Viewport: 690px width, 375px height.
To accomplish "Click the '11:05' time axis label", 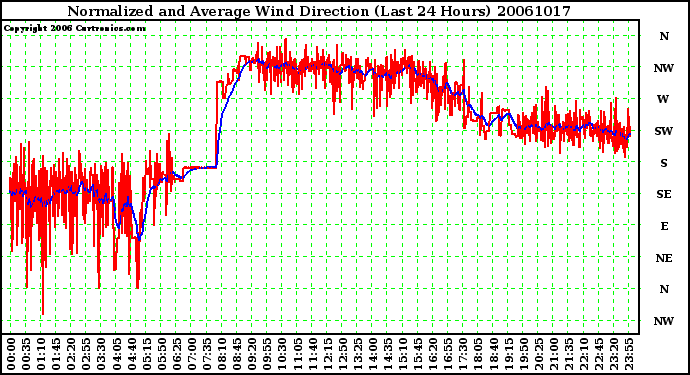I will click(297, 354).
